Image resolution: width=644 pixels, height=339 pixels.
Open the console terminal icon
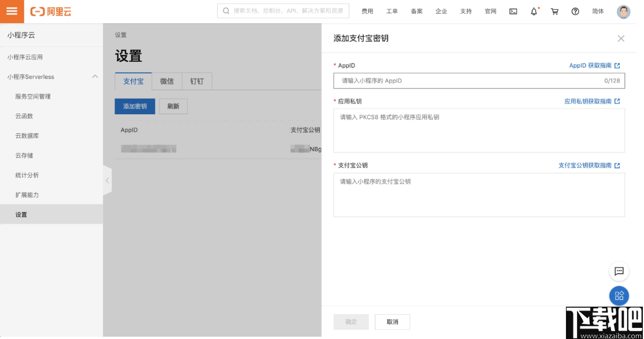point(513,11)
